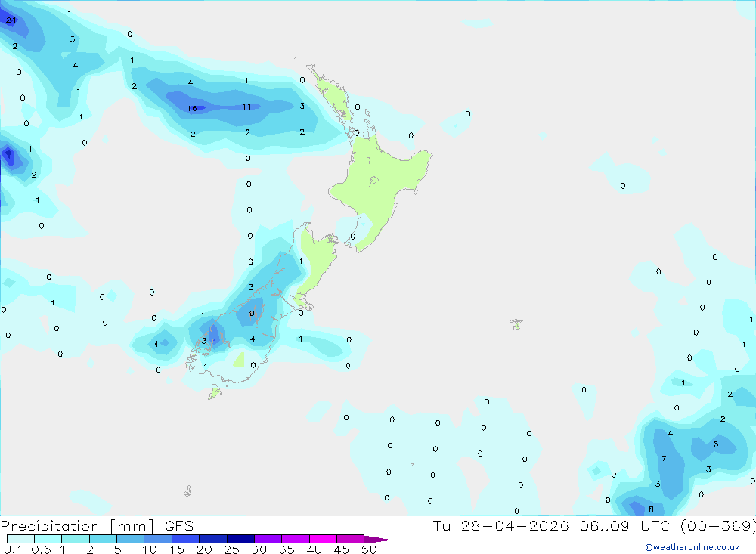Click the small Chatham Islands landmass
This screenshot has width=756, height=554.
pos(516,324)
